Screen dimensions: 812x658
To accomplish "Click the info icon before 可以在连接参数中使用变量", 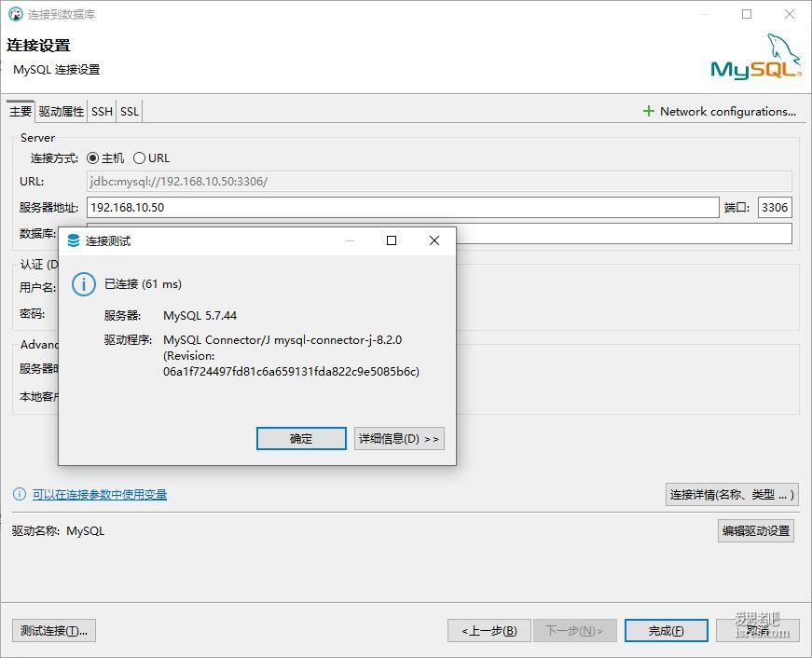I will (x=20, y=494).
